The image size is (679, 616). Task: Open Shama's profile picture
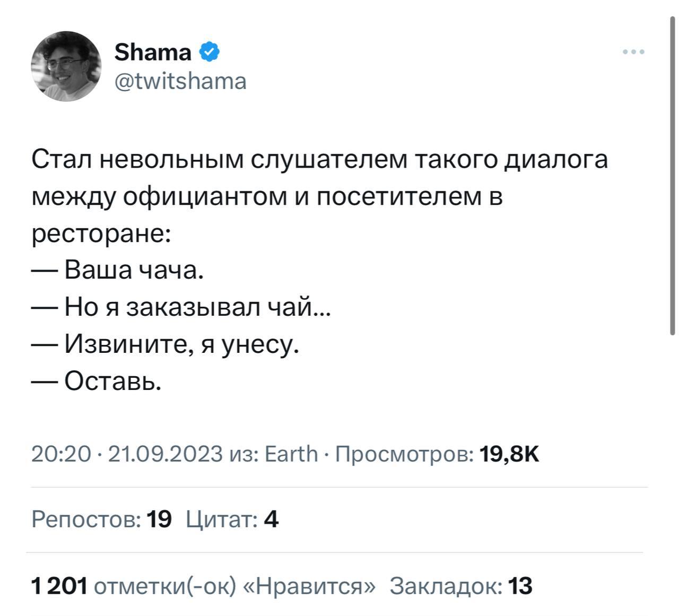pos(66,66)
